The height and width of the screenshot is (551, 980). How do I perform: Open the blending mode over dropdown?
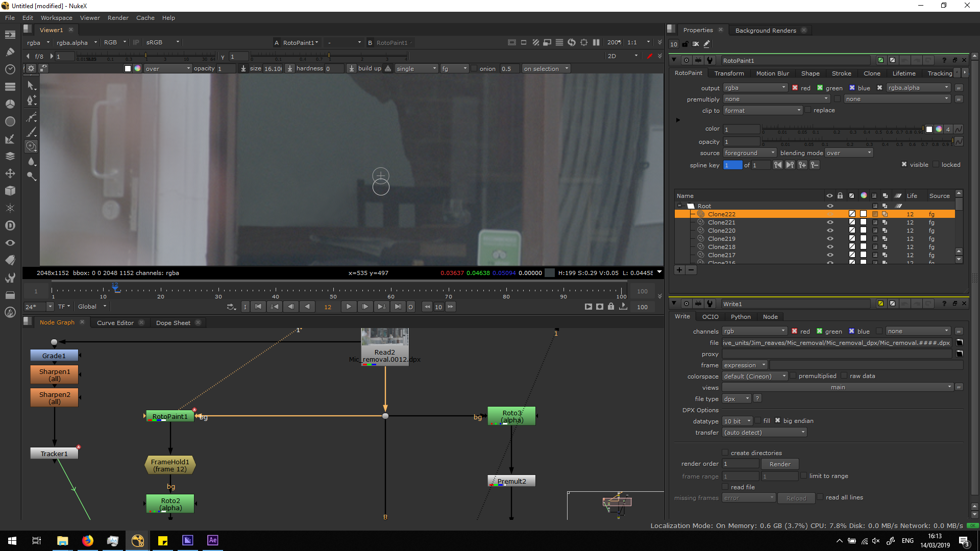[849, 153]
